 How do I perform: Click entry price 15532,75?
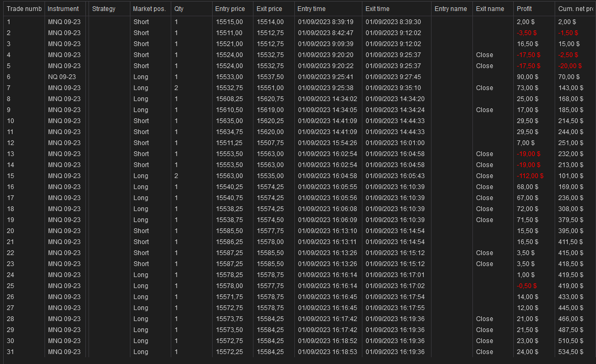(x=229, y=88)
